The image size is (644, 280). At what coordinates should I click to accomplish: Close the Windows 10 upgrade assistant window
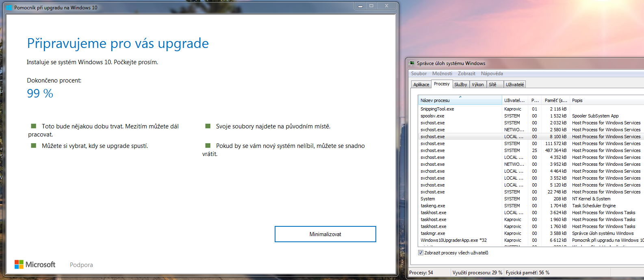[386, 6]
